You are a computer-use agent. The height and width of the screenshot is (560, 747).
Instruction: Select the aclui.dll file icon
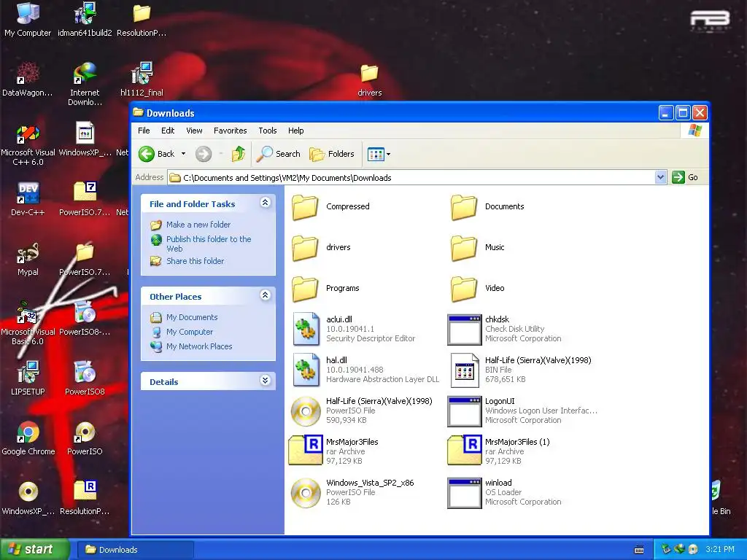[306, 329]
